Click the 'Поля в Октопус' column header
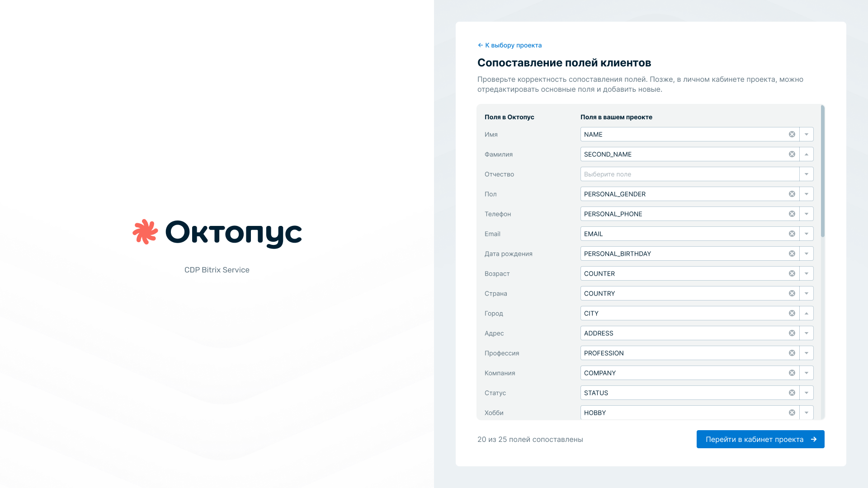Screen dimensions: 868x488 pyautogui.click(x=509, y=117)
